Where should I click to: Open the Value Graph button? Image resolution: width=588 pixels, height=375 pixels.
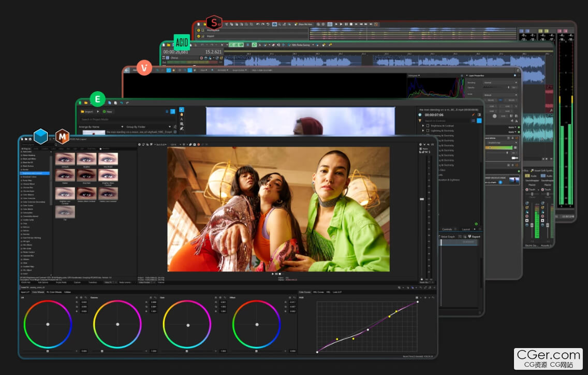[x=447, y=237]
